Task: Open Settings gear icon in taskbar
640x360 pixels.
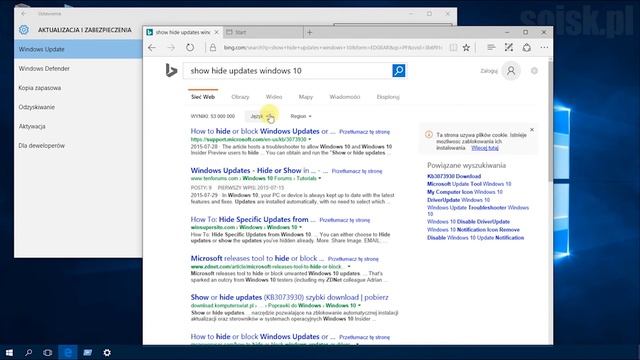Action: [x=107, y=352]
